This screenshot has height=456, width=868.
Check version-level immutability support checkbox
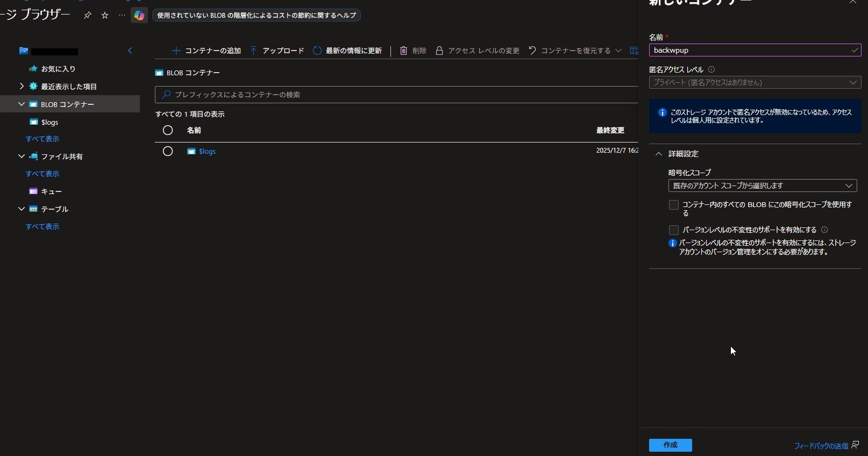click(673, 230)
